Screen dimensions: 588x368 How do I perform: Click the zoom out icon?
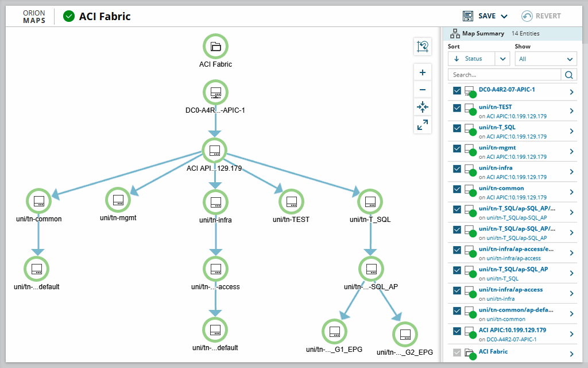click(x=423, y=90)
